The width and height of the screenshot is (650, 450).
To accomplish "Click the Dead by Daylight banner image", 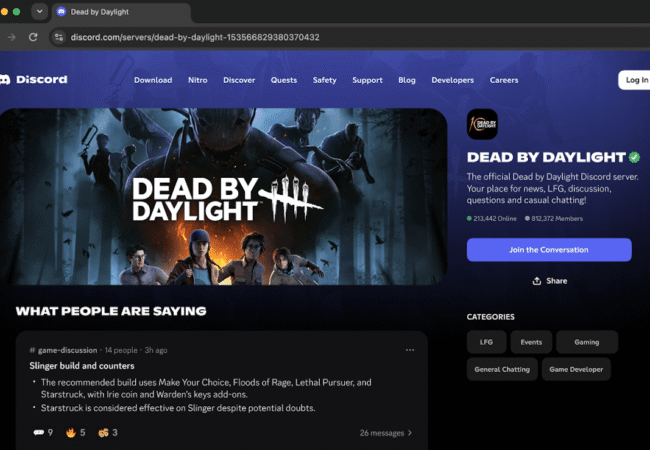I will click(223, 196).
